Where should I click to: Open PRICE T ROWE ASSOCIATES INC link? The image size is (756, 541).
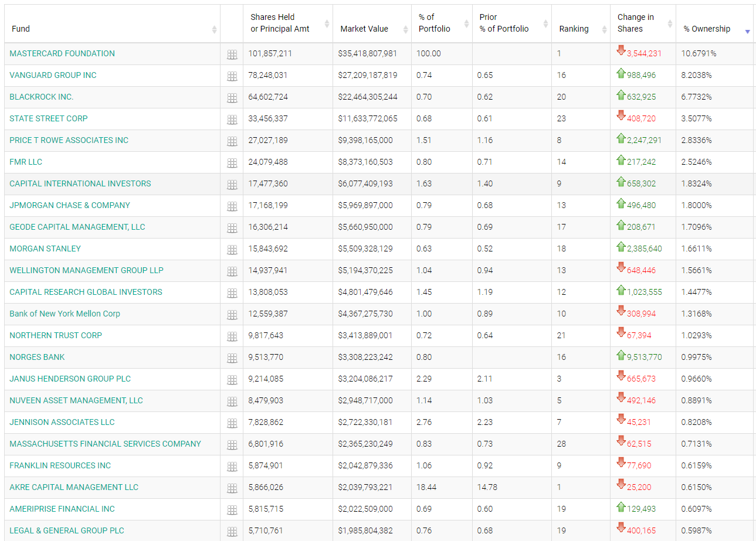(69, 140)
